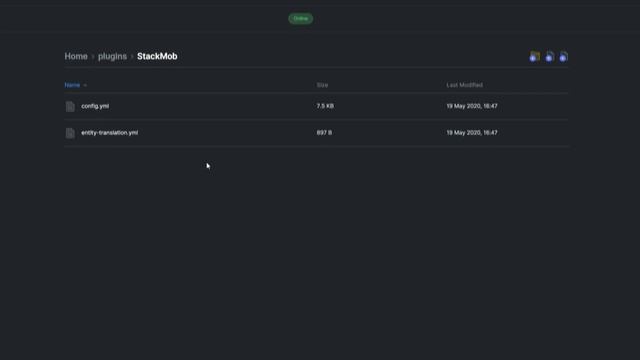Navigate to plugins folder in breadcrumb

112,56
